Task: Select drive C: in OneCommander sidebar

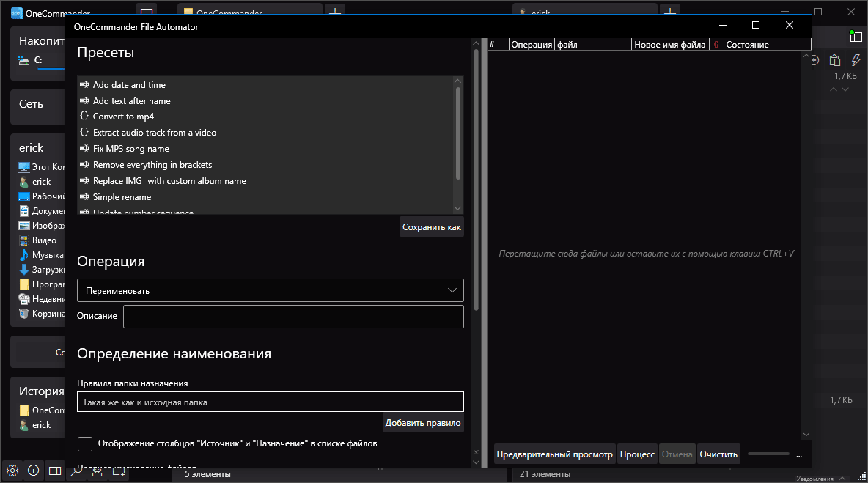Action: click(x=37, y=60)
